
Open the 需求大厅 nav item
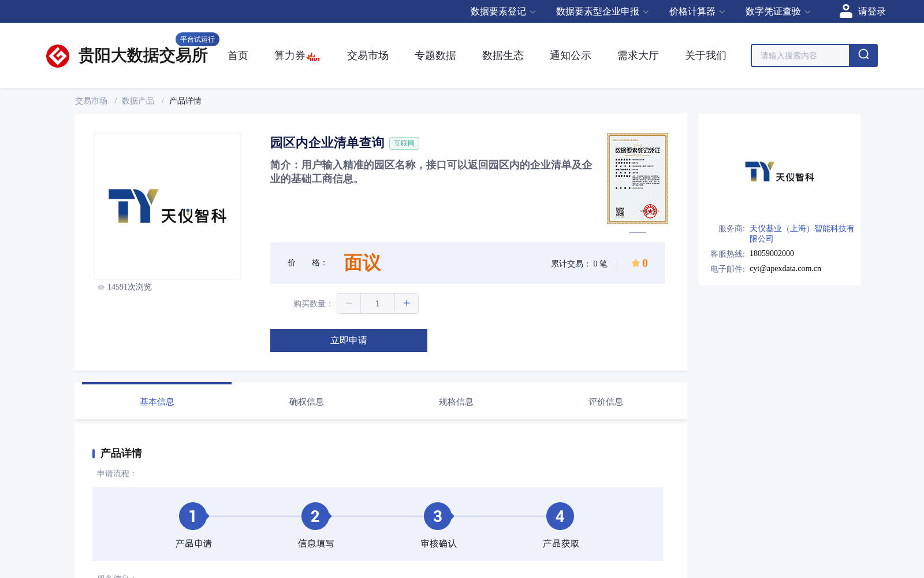point(638,55)
